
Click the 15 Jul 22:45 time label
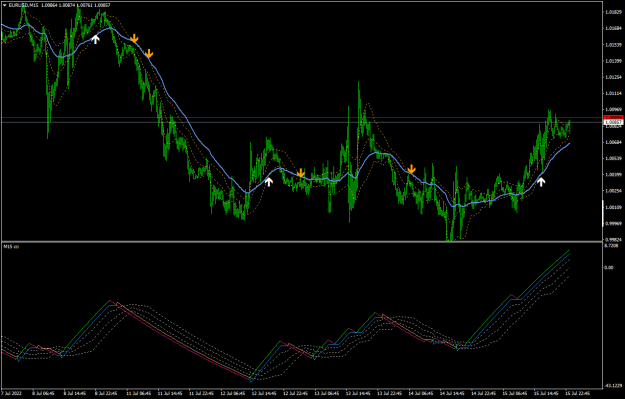[578, 393]
